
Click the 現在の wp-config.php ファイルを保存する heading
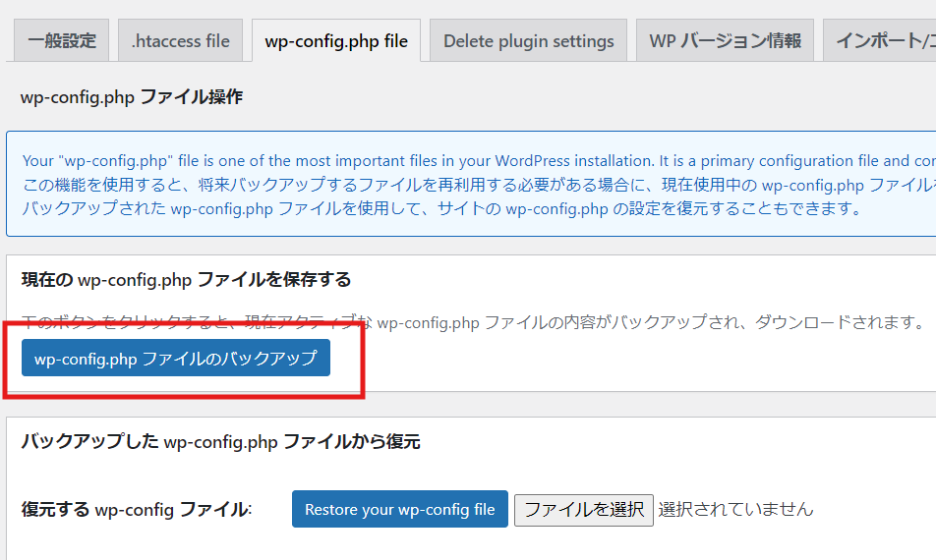(186, 280)
